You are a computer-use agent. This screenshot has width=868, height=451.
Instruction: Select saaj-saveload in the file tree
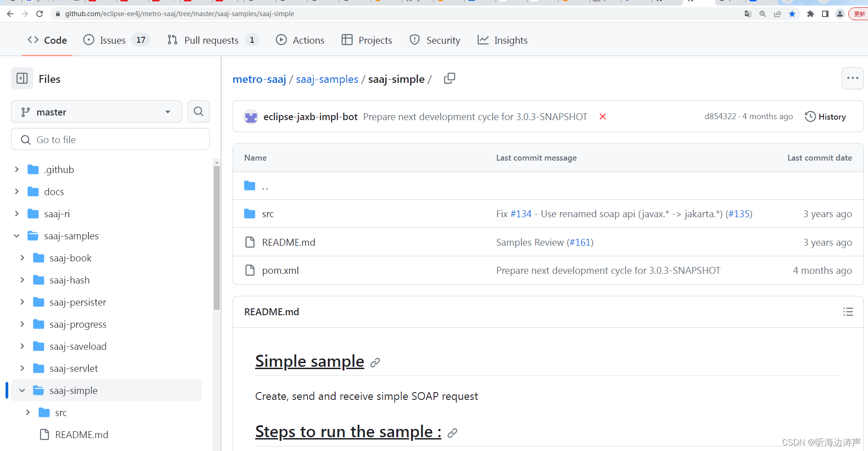pyautogui.click(x=78, y=347)
